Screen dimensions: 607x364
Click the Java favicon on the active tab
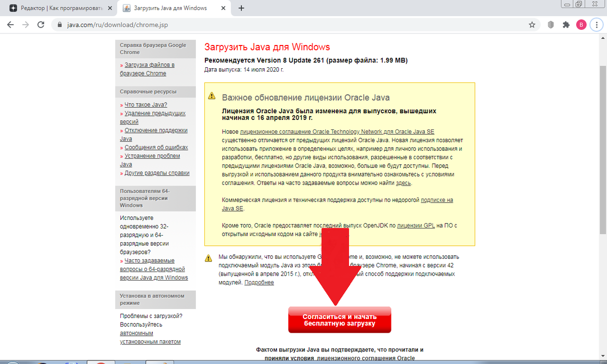tap(126, 9)
